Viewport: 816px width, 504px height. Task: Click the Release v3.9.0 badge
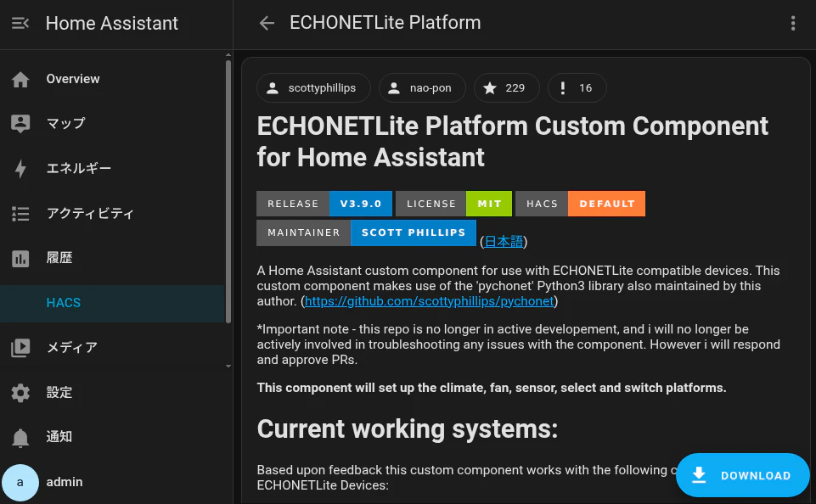pyautogui.click(x=324, y=204)
